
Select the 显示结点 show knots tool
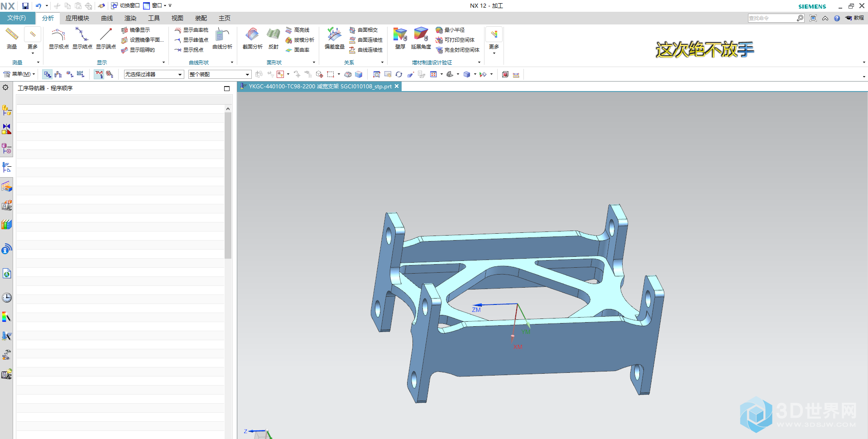coord(82,38)
